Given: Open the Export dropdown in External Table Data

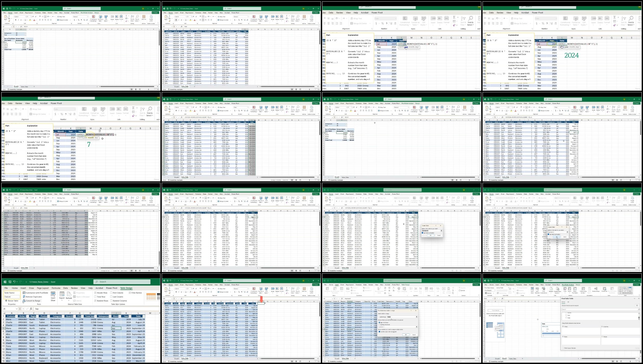Looking at the screenshot, I should pos(62,298).
